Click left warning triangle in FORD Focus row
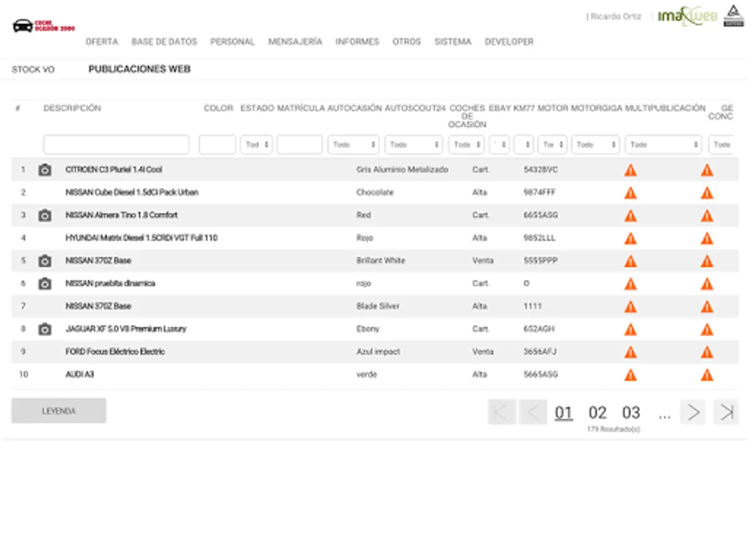The width and height of the screenshot is (747, 560). coord(631,352)
